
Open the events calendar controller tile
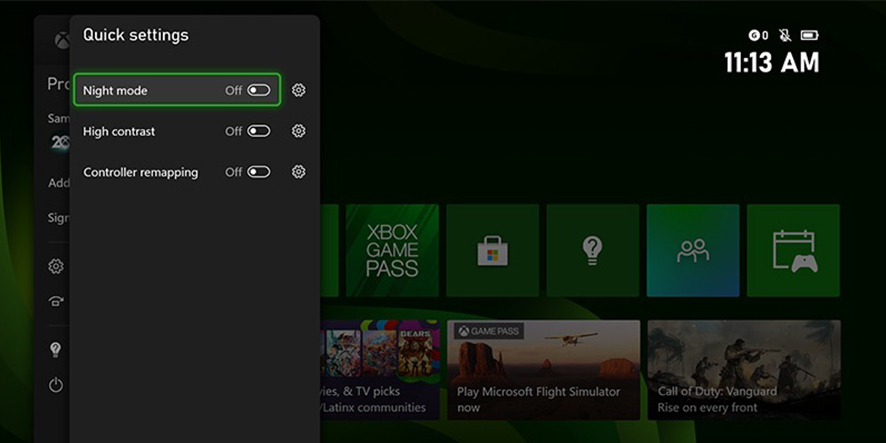click(x=793, y=250)
